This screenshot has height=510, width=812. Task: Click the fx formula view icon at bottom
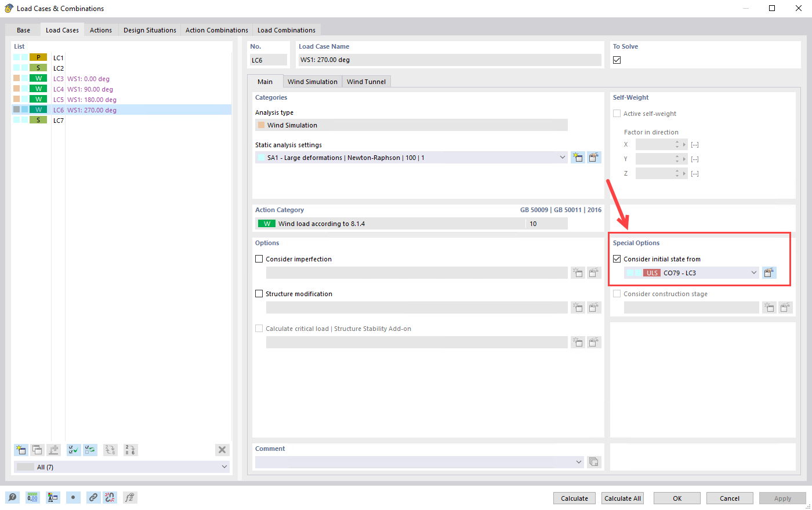point(130,497)
